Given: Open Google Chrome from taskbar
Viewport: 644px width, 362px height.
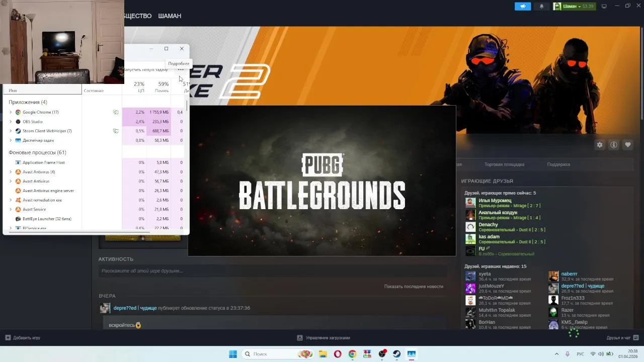Looking at the screenshot, I should (352, 354).
